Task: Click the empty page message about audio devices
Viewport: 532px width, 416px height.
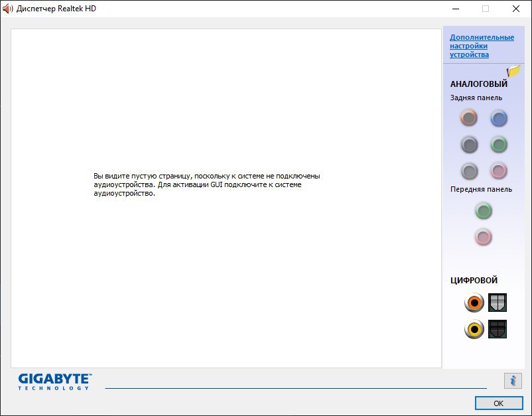Action: tap(207, 184)
